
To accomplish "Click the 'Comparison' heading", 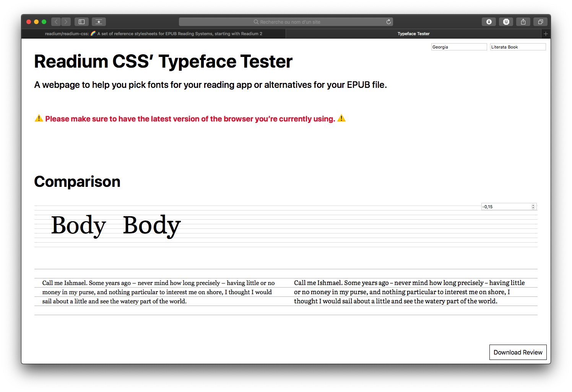I will (x=77, y=182).
